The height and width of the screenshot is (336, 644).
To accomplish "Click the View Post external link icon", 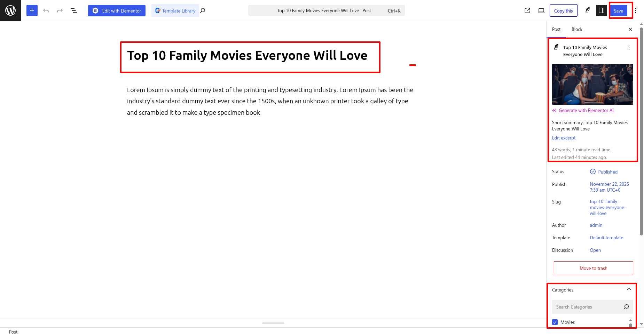I will [527, 10].
